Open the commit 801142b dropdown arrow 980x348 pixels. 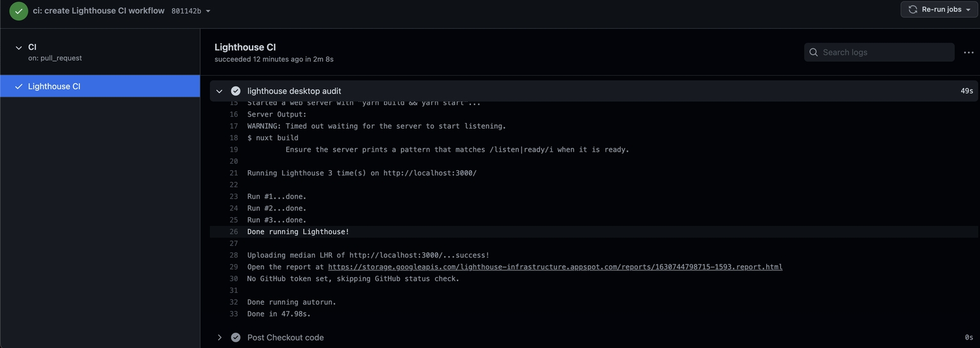tap(208, 11)
